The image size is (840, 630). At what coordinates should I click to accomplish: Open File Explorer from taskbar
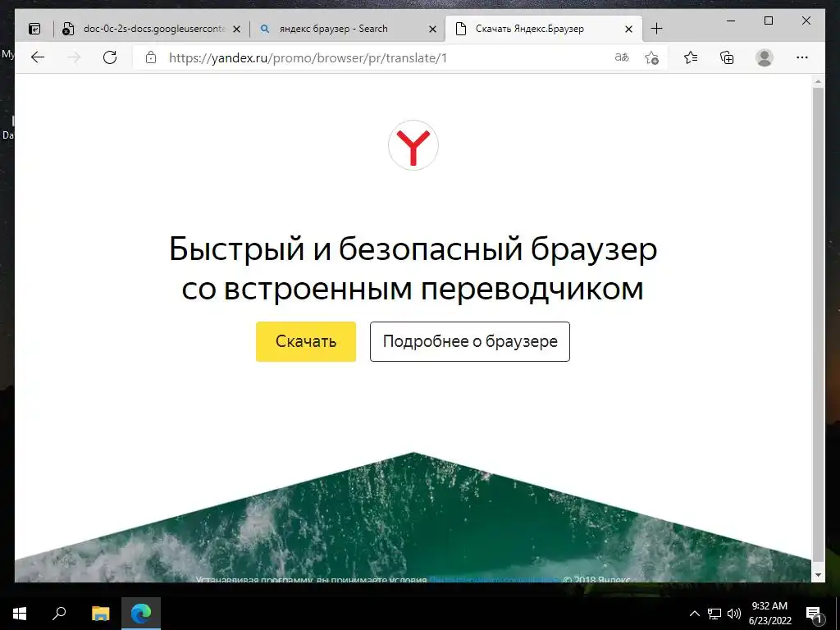[x=100, y=614]
